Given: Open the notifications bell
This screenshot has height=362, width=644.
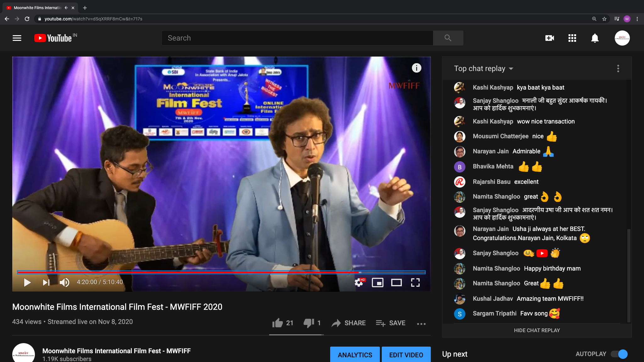Looking at the screenshot, I should [595, 38].
